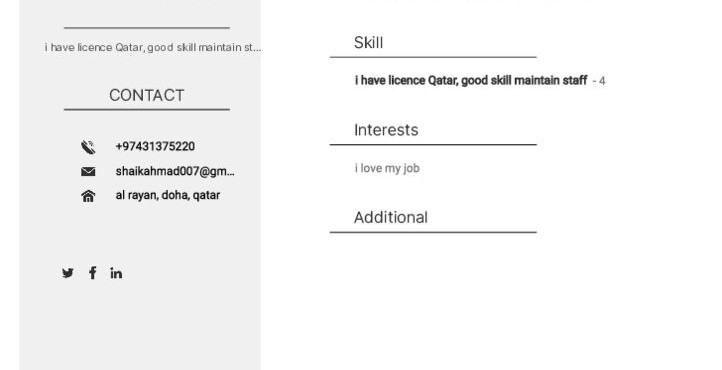This screenshot has height=370, width=722.
Task: Click the shaikahmad007 email address
Action: point(175,171)
